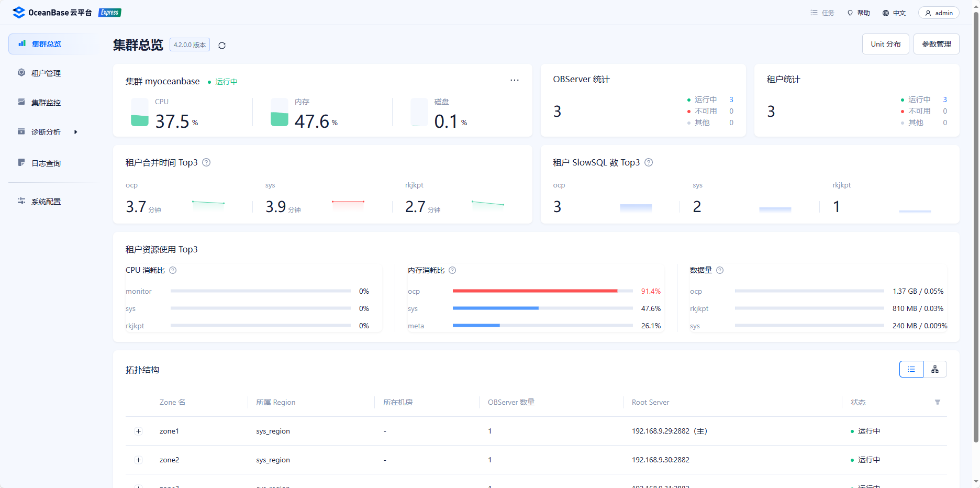Click the 集群监控 sidebar icon
This screenshot has height=488, width=980.
[x=21, y=102]
